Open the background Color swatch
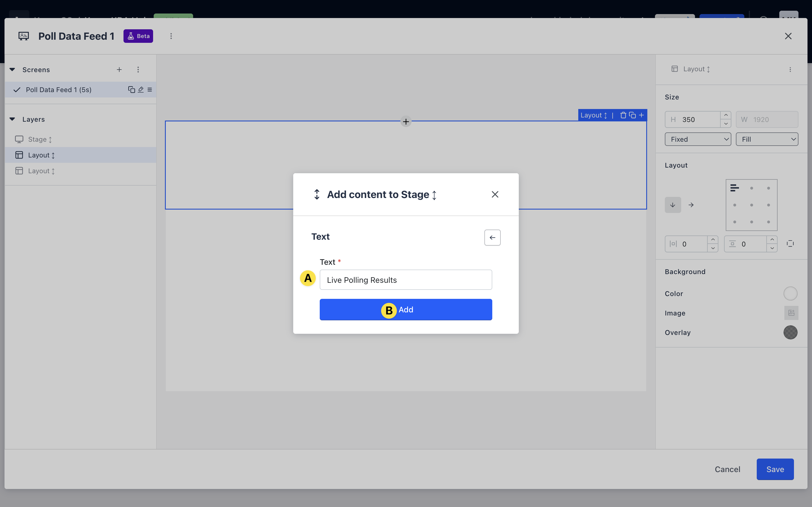This screenshot has width=812, height=507. point(790,293)
